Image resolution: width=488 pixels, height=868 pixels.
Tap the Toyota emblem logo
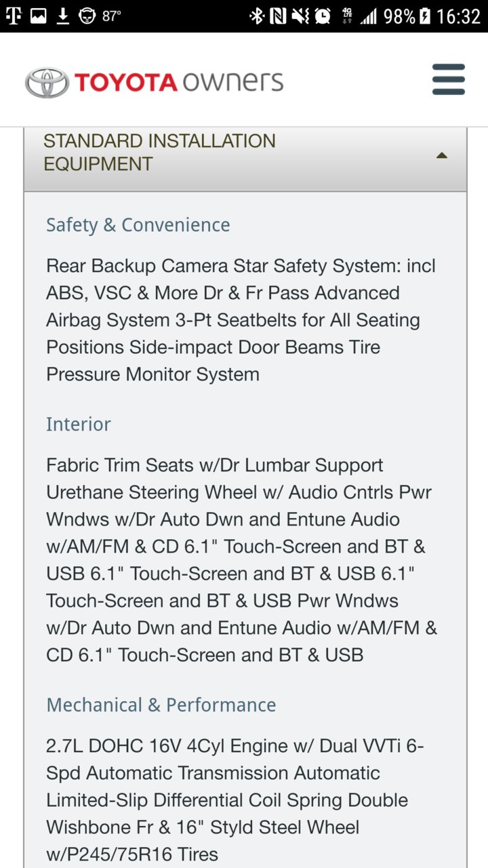click(47, 83)
